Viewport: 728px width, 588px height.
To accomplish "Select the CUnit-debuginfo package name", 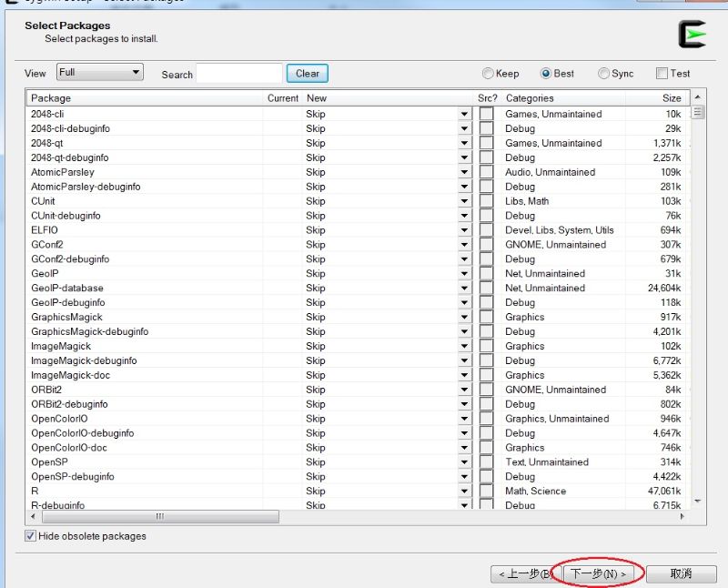I will [x=66, y=216].
